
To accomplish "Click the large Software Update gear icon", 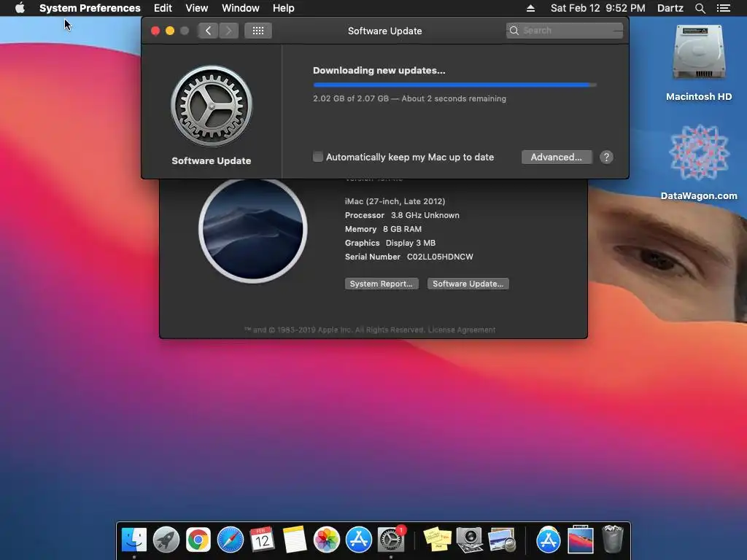I will pos(212,106).
